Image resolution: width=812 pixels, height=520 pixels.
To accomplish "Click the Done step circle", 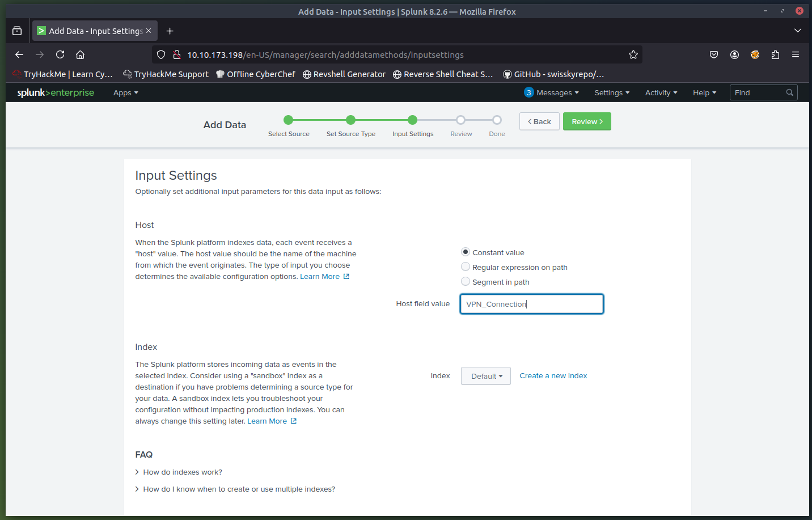I will tap(497, 120).
